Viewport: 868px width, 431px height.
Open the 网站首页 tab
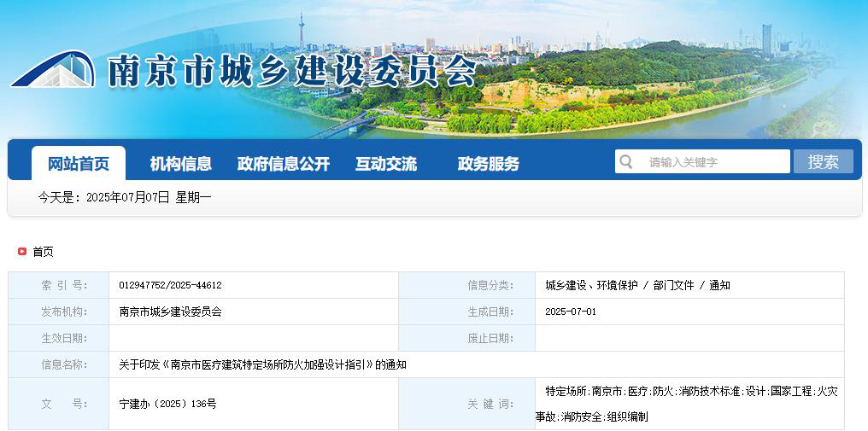(x=79, y=163)
